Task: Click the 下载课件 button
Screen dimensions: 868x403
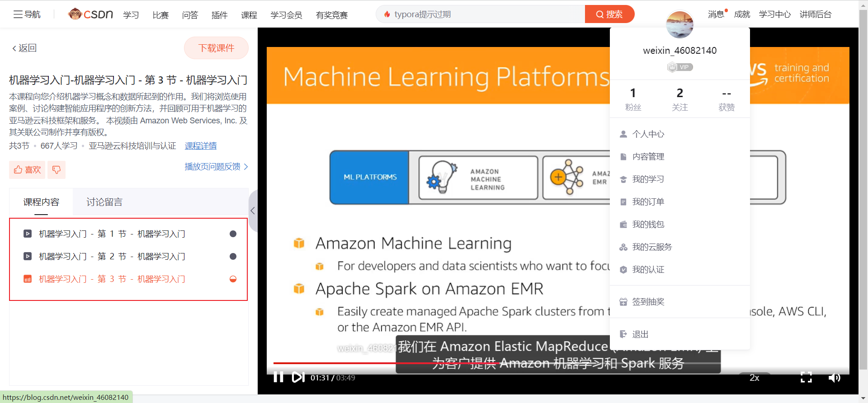Action: click(x=216, y=48)
